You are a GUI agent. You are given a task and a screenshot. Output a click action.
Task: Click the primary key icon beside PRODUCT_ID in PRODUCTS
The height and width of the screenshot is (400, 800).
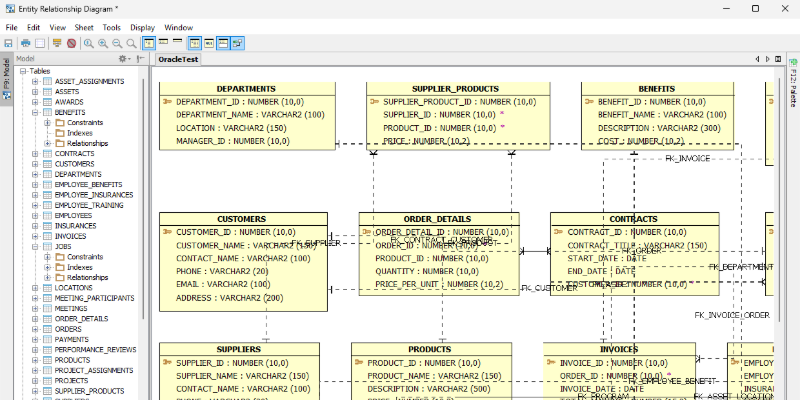click(359, 363)
